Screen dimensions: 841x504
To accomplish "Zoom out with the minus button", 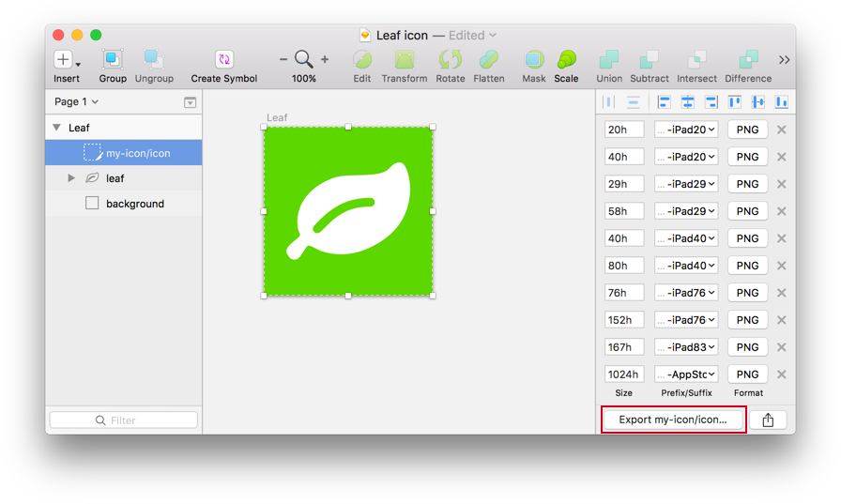I will pyautogui.click(x=283, y=59).
